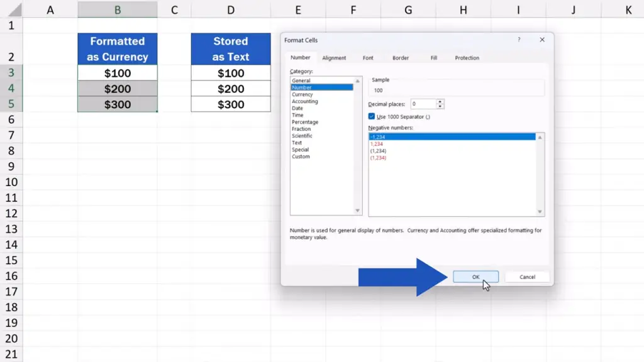Select the Fill tab
644x362 pixels.
(434, 58)
